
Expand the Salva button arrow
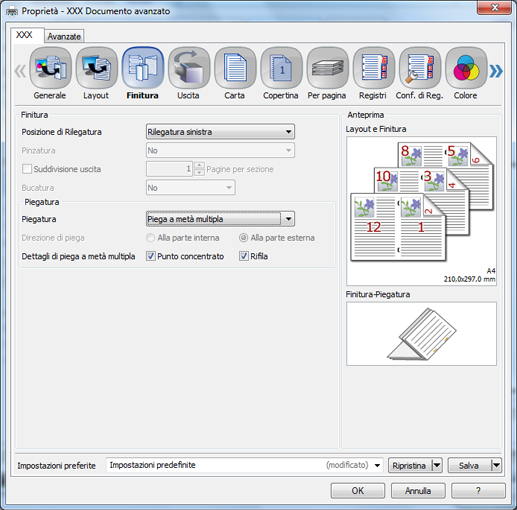[496, 465]
